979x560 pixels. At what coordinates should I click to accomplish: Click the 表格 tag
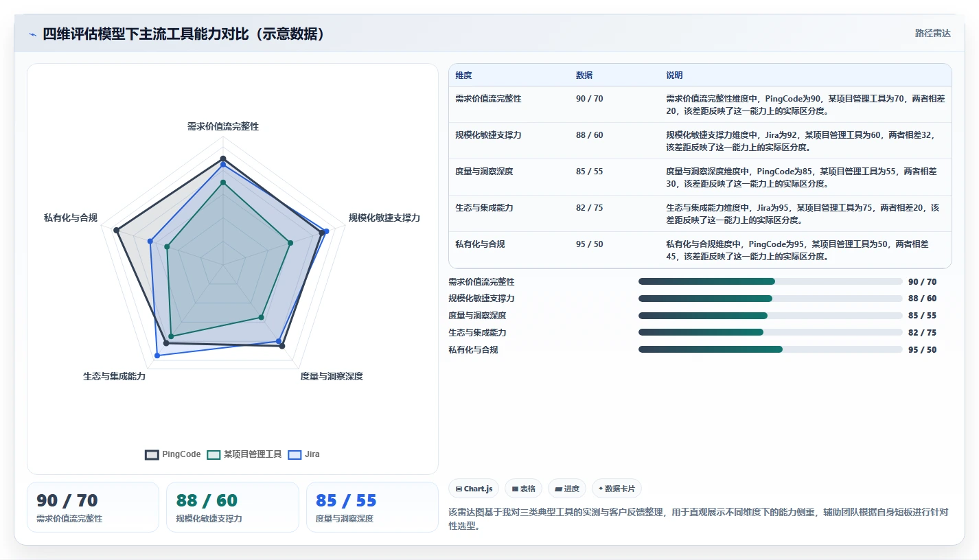coord(523,489)
